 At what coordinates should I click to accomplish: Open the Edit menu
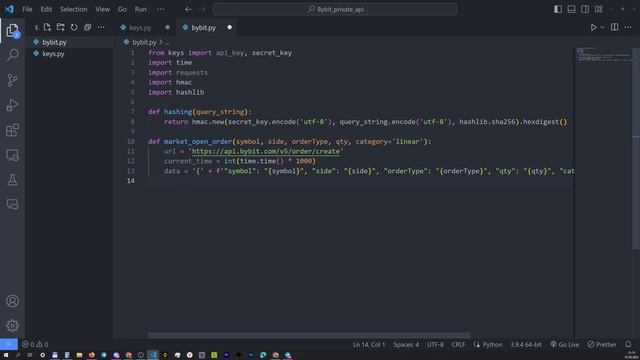(x=46, y=9)
